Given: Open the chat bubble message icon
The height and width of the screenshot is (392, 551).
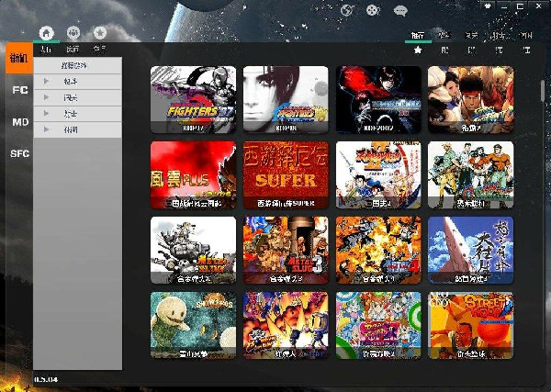Looking at the screenshot, I should pos(400,11).
